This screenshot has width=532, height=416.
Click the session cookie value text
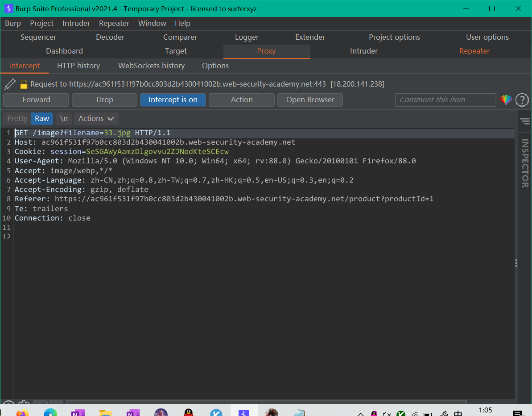click(x=157, y=151)
